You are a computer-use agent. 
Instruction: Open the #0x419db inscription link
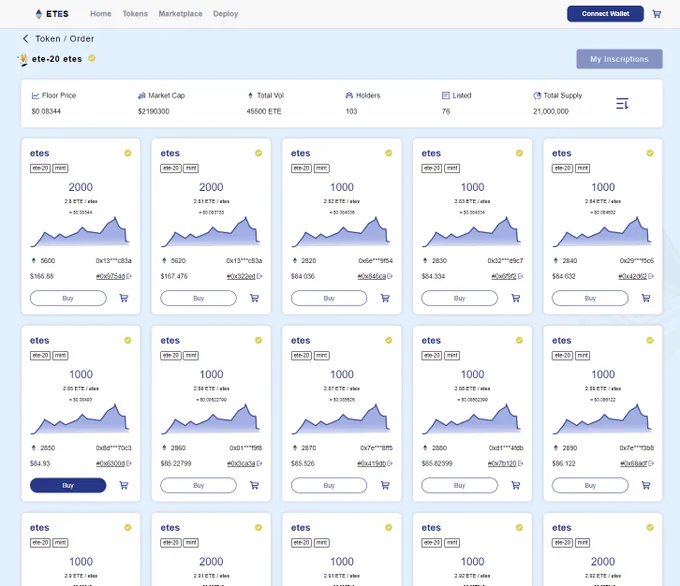pos(372,463)
